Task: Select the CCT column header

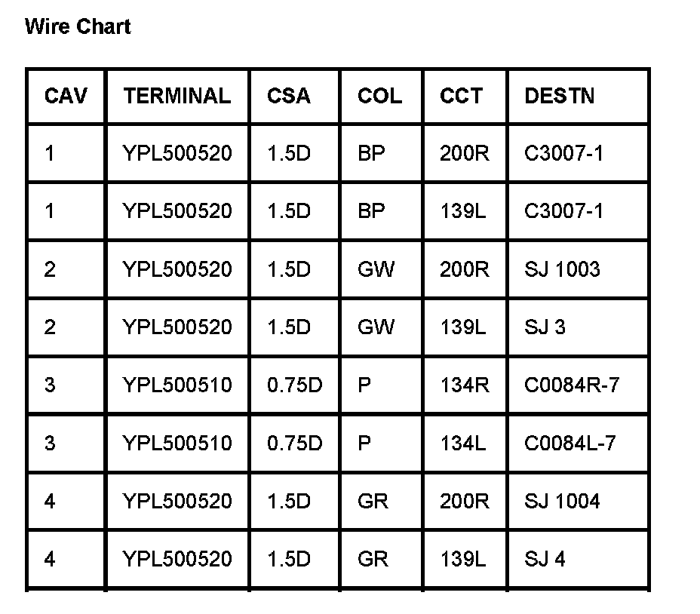Action: tap(461, 96)
